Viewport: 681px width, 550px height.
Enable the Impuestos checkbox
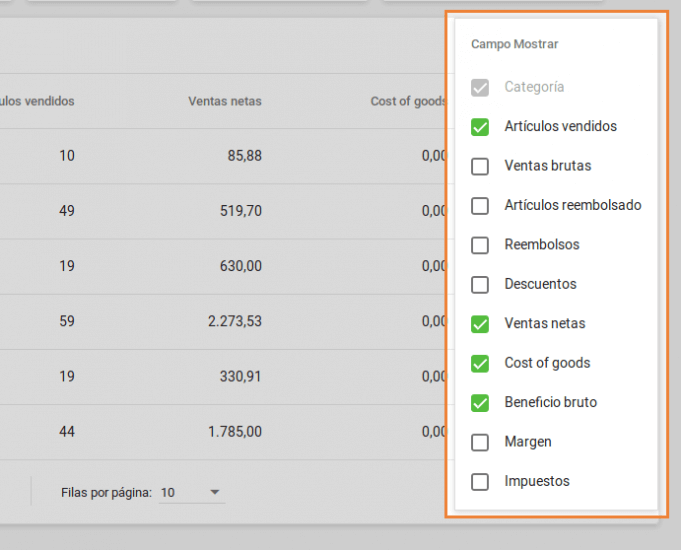pyautogui.click(x=480, y=482)
